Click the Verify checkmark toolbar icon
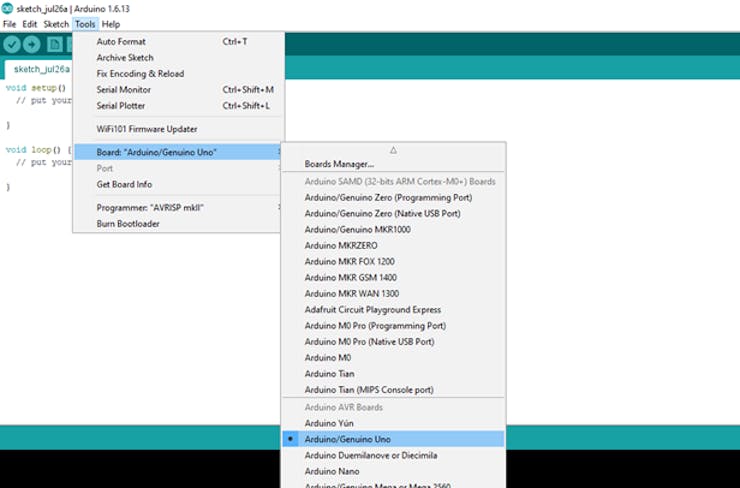Image resolution: width=740 pixels, height=488 pixels. [x=12, y=45]
